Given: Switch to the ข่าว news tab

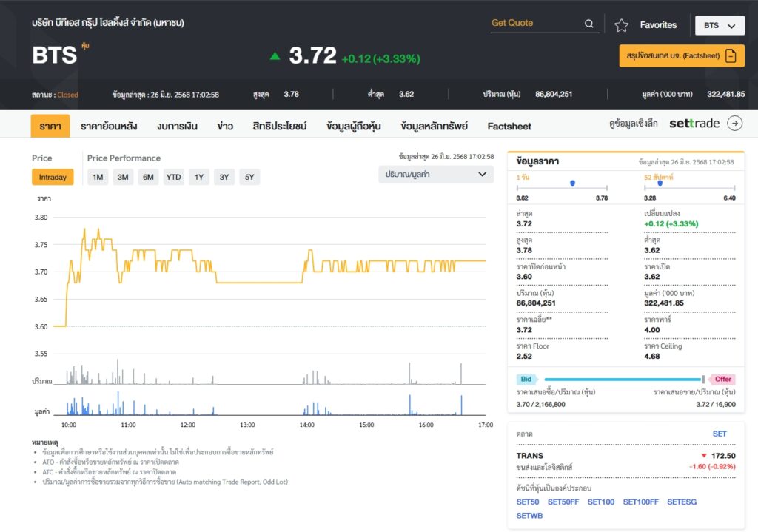Looking at the screenshot, I should 225,126.
